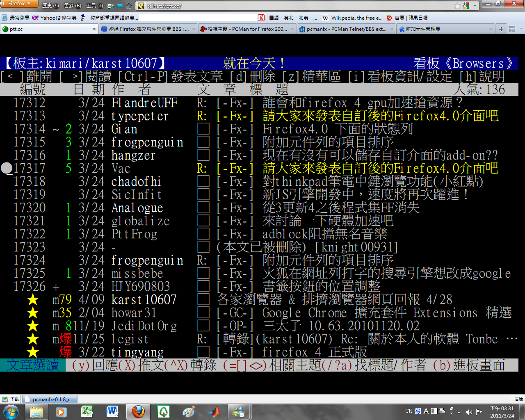Image resolution: width=525 pixels, height=420 pixels.
Task: Click the volume speaker tray icon
Action: point(469,411)
